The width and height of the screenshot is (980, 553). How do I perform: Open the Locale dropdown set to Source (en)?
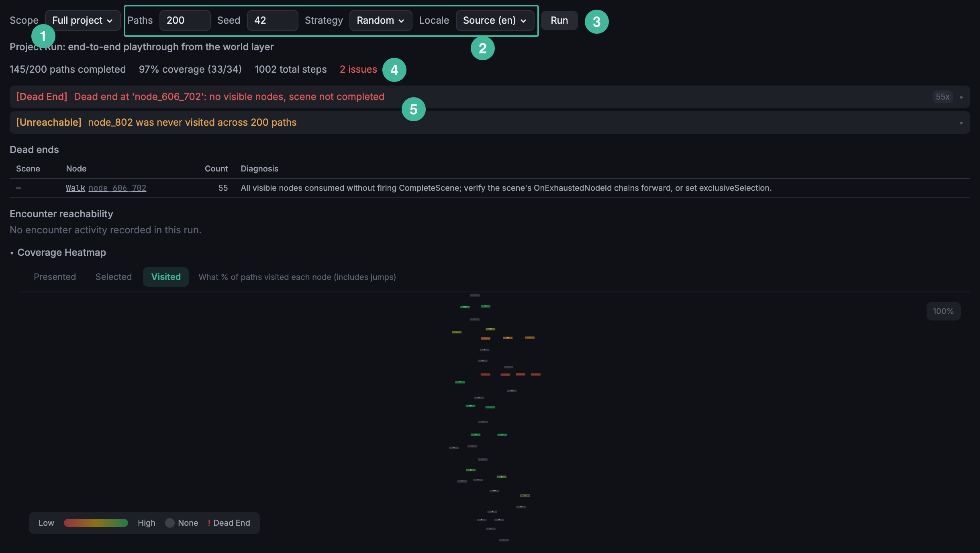point(495,20)
